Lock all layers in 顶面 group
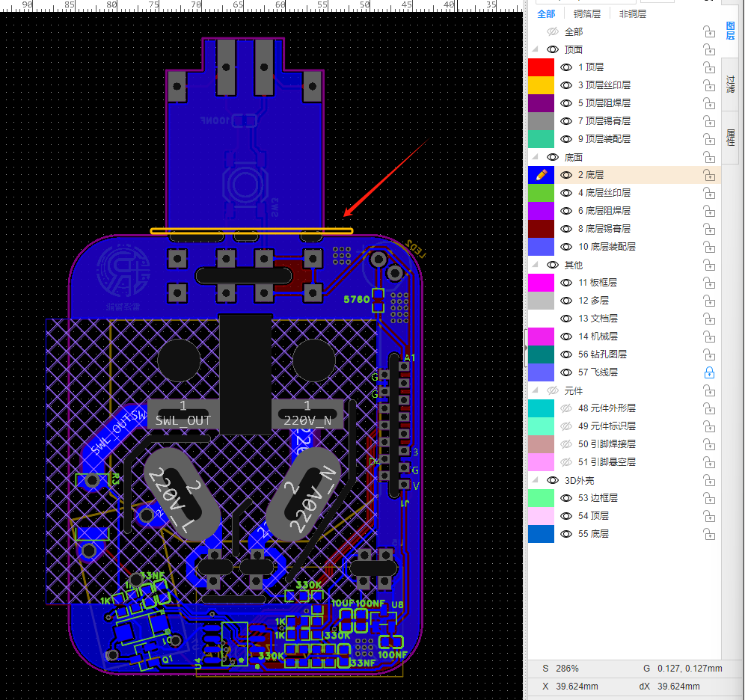This screenshot has width=745, height=700. click(709, 50)
